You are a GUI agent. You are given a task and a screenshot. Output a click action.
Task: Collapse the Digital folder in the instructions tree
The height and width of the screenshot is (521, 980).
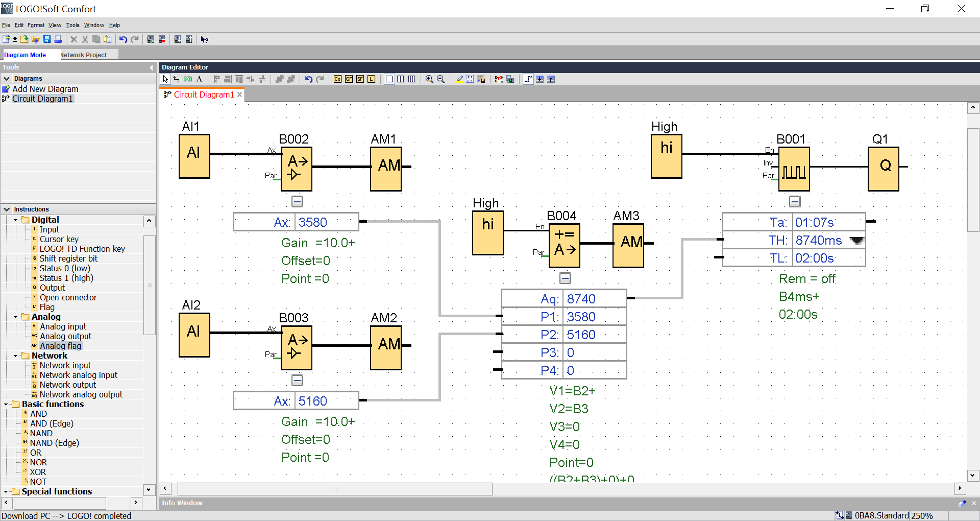[16, 220]
